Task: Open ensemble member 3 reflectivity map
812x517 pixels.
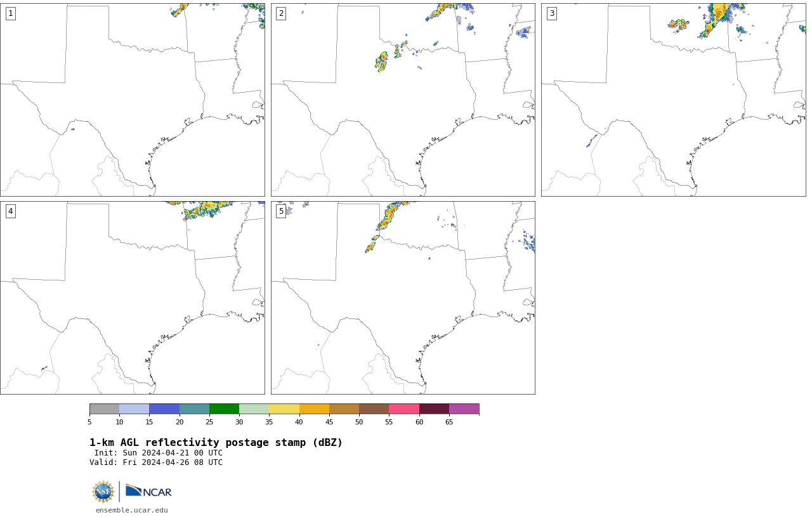Action: click(x=674, y=100)
